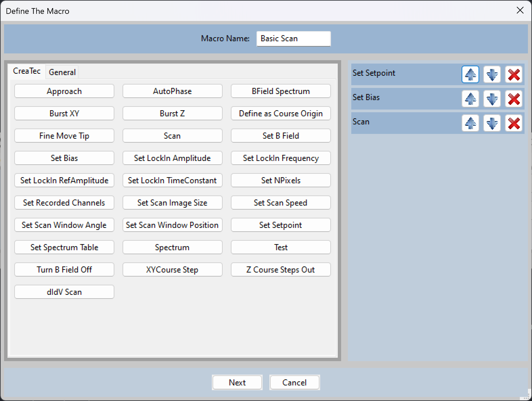Viewport: 532px width, 401px height.
Task: Add Set LockIn Frequency command
Action: coord(281,158)
